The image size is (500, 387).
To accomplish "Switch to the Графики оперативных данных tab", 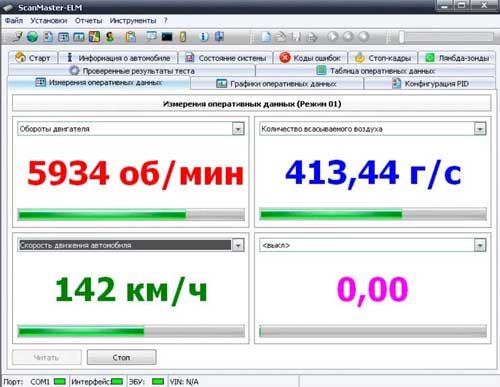I will tap(277, 83).
